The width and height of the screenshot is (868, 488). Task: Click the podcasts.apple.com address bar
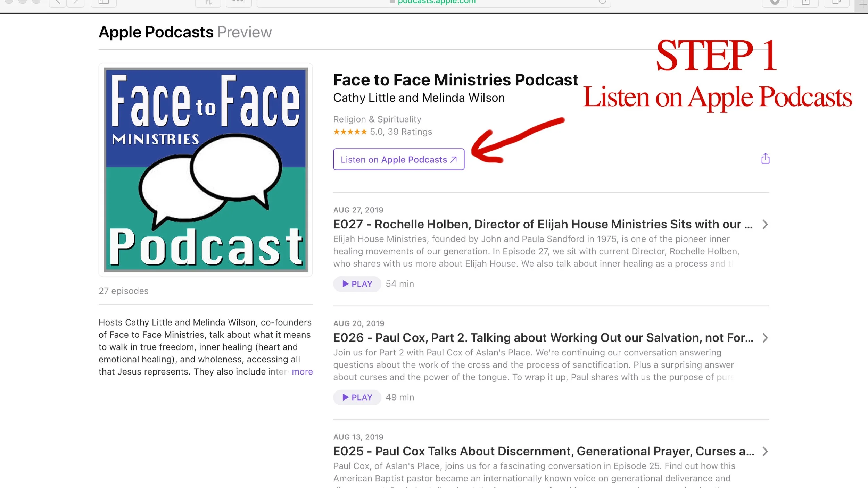(x=433, y=3)
